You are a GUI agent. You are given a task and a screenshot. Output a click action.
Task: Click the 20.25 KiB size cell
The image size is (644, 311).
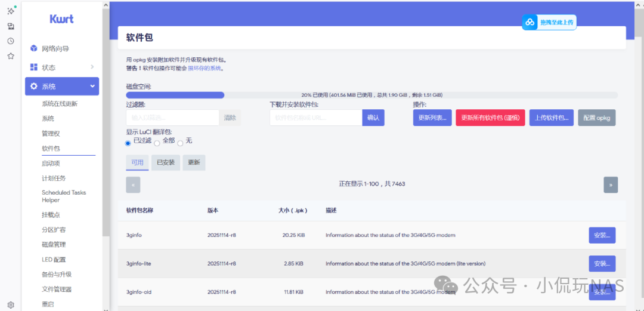coord(293,235)
